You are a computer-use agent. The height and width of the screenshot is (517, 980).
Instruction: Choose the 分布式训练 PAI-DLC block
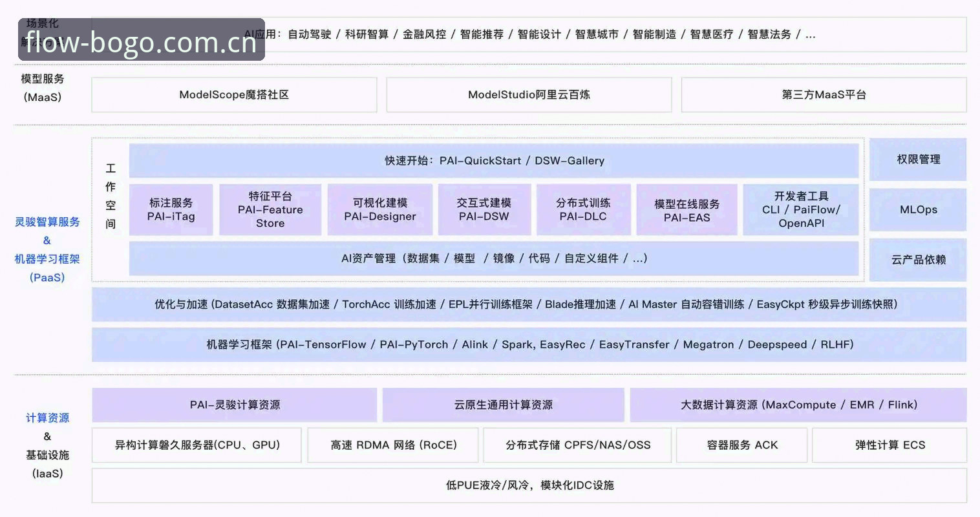click(x=583, y=209)
